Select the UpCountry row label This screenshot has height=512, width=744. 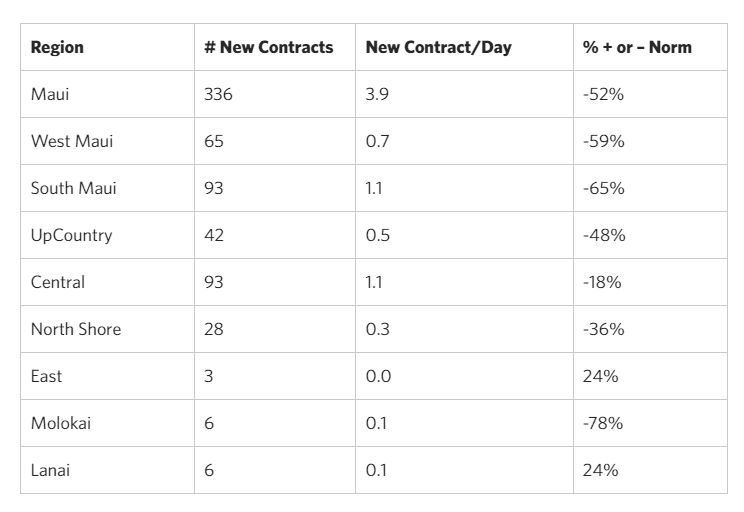pyautogui.click(x=71, y=235)
